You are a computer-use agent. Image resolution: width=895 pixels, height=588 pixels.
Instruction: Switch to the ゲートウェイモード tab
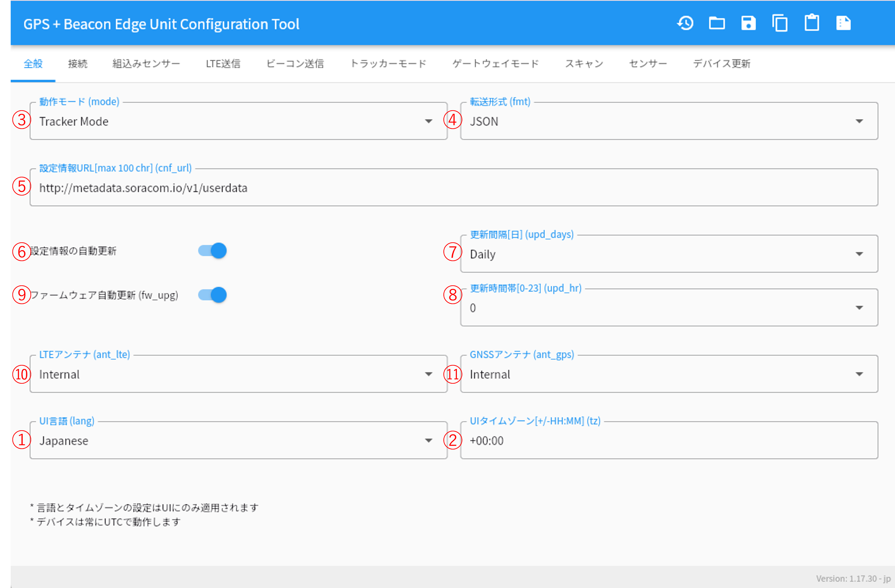(496, 63)
